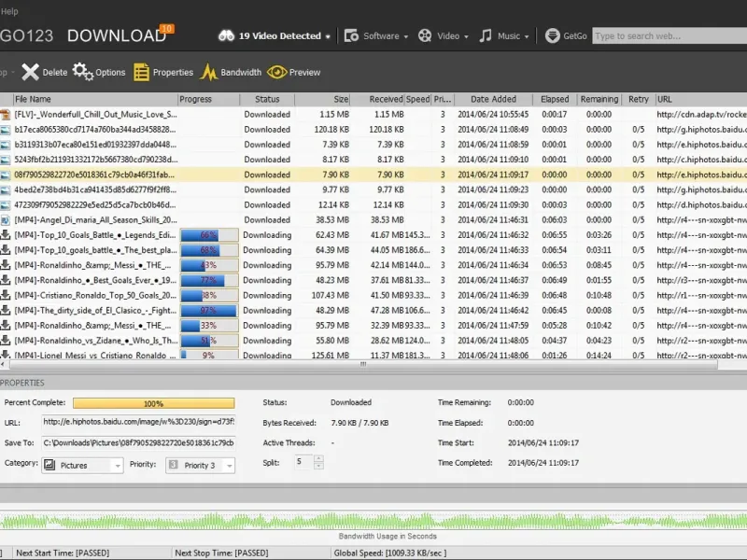This screenshot has width=747, height=560.
Task: Click the URL field in Properties
Action: [138, 422]
